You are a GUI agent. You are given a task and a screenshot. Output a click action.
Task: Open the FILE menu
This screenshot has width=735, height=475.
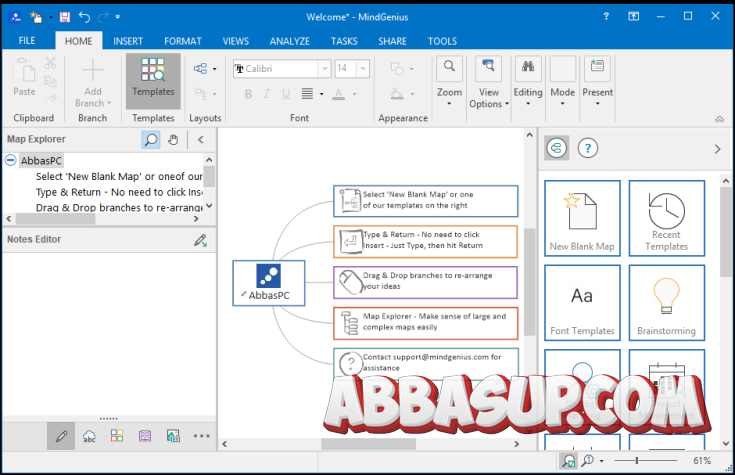(x=27, y=41)
